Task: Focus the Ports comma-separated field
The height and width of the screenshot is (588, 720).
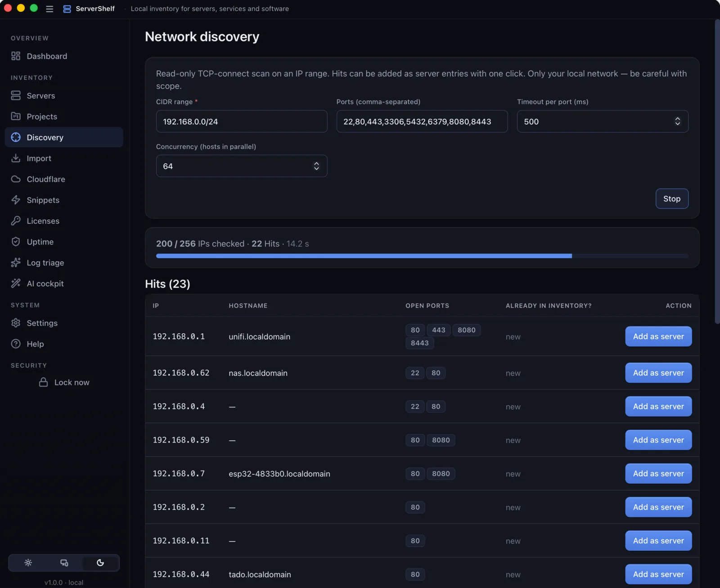Action: coord(422,121)
